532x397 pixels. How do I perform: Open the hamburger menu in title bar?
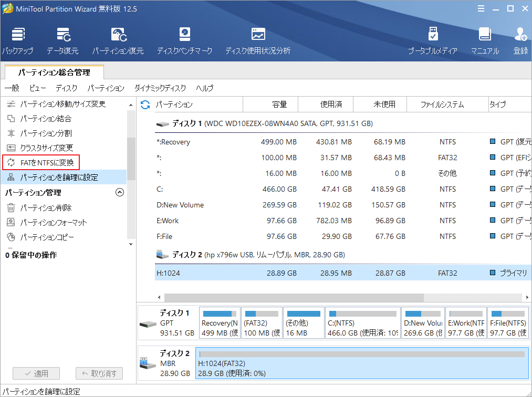tap(481, 8)
